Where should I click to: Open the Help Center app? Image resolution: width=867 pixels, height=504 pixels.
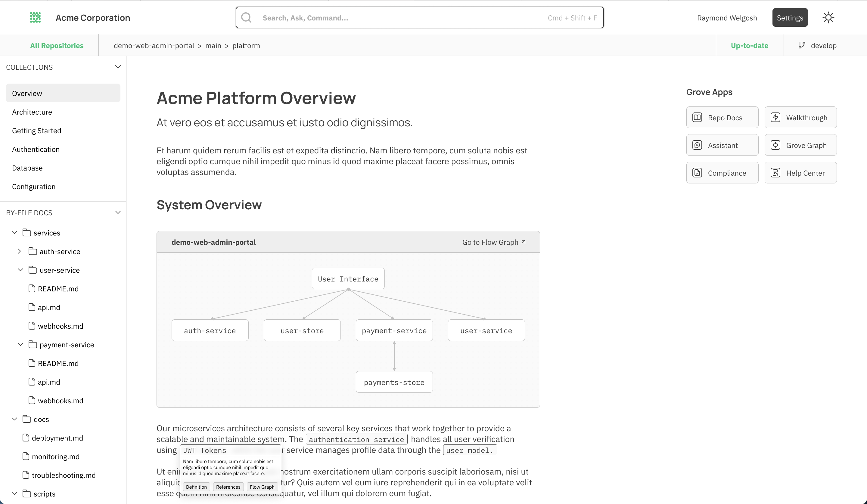[x=800, y=173]
